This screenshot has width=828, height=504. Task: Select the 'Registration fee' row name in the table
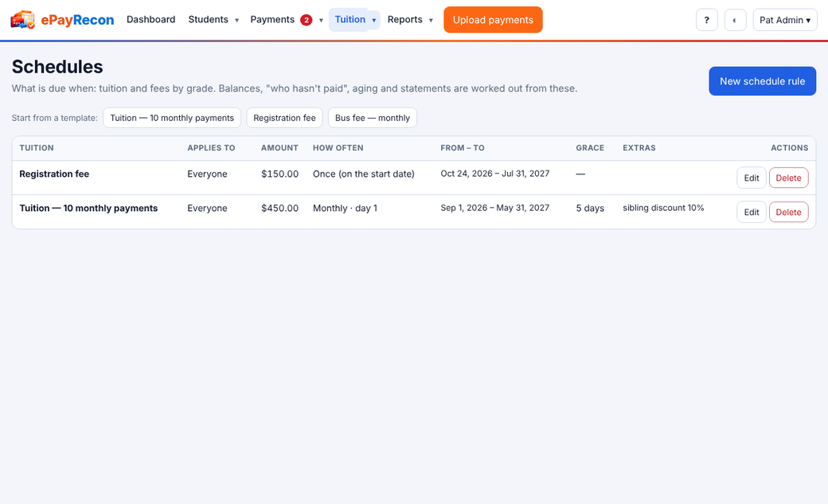coord(54,174)
